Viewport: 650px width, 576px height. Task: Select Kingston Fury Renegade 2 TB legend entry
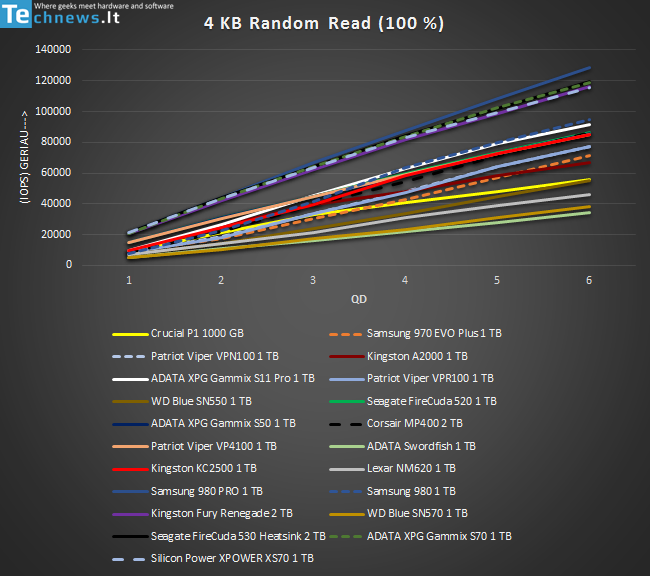pyautogui.click(x=202, y=513)
